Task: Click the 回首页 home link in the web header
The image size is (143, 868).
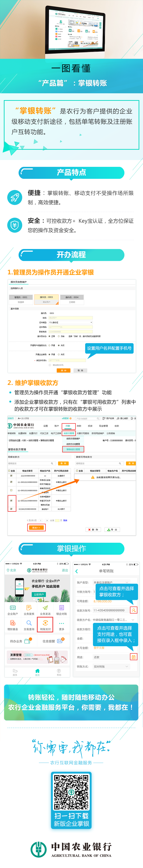Action: (x=11, y=418)
